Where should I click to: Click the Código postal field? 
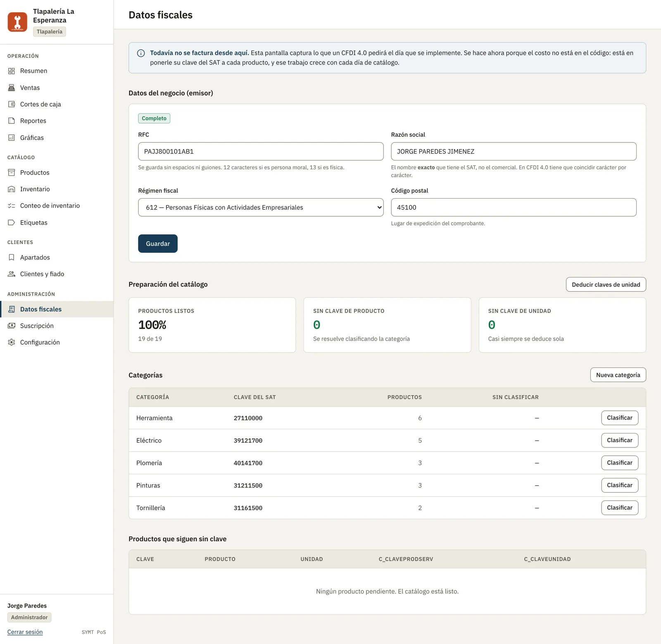coord(514,207)
